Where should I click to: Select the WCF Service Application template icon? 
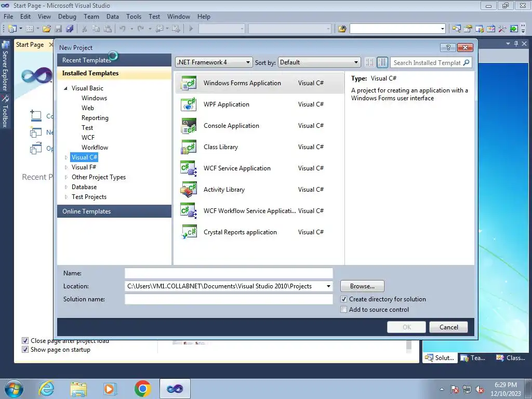189,168
